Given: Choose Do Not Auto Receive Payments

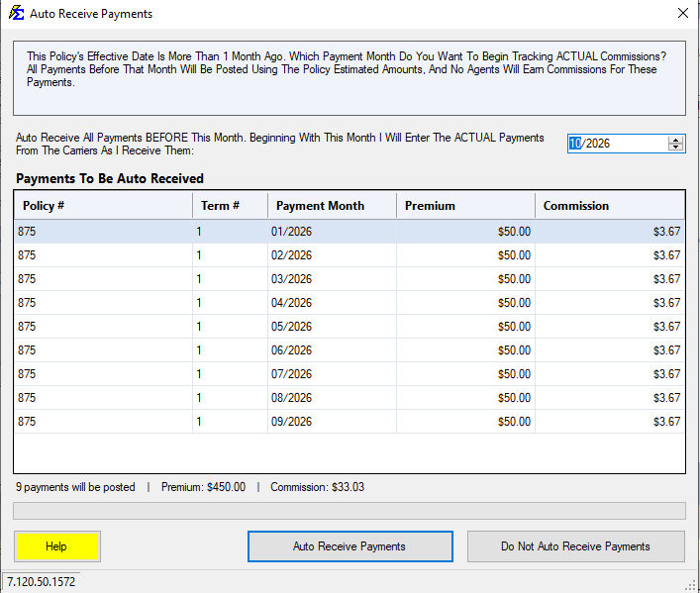Looking at the screenshot, I should point(576,546).
